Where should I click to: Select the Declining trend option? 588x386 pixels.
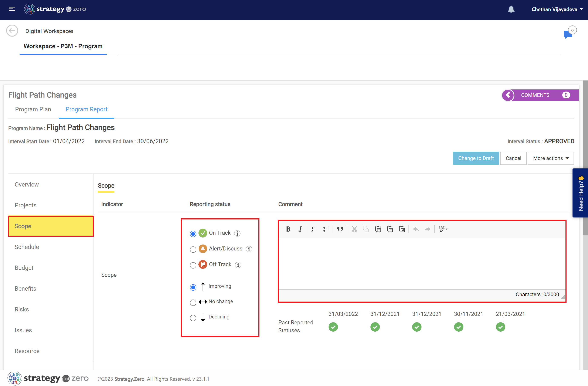coord(193,318)
